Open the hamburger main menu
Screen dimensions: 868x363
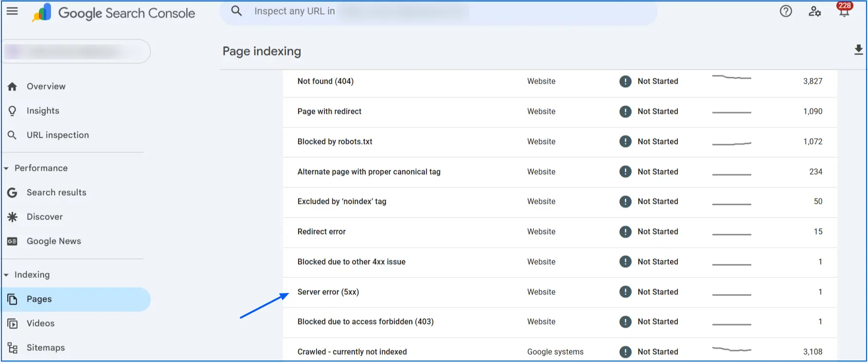click(x=12, y=11)
